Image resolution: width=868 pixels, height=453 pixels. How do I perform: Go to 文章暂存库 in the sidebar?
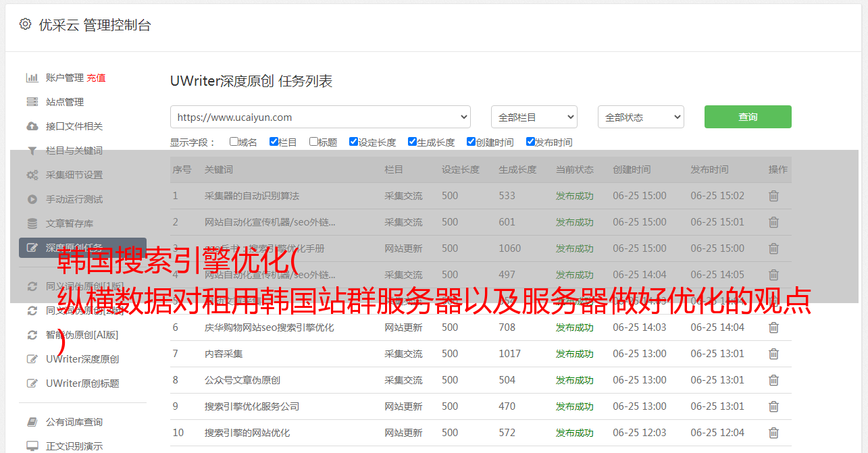click(70, 223)
